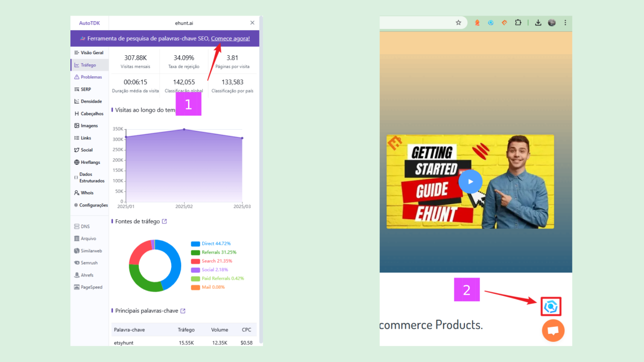
Task: Click the orange lighthouse extension icon
Action: coord(477,23)
